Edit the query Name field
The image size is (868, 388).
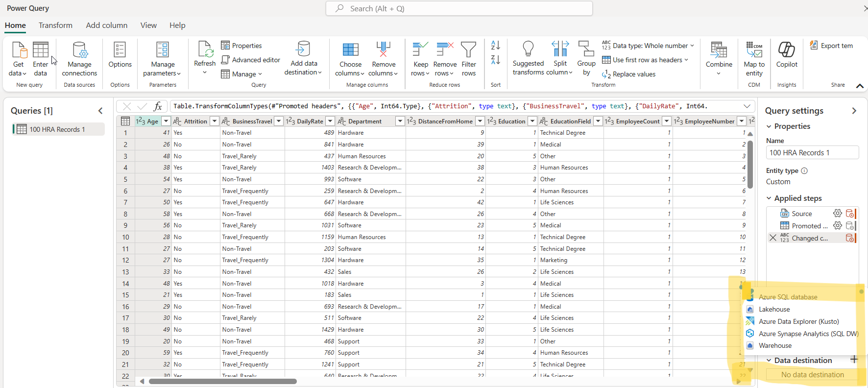point(812,152)
